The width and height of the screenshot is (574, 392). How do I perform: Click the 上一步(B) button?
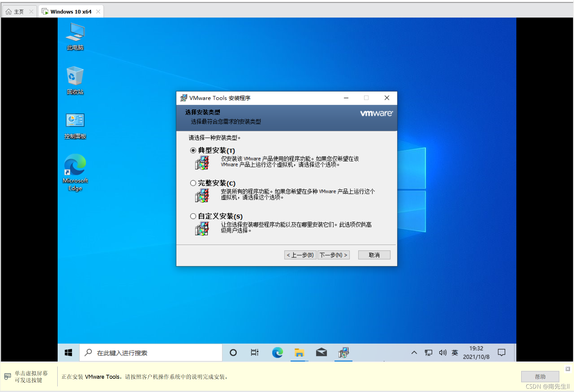[x=300, y=255]
